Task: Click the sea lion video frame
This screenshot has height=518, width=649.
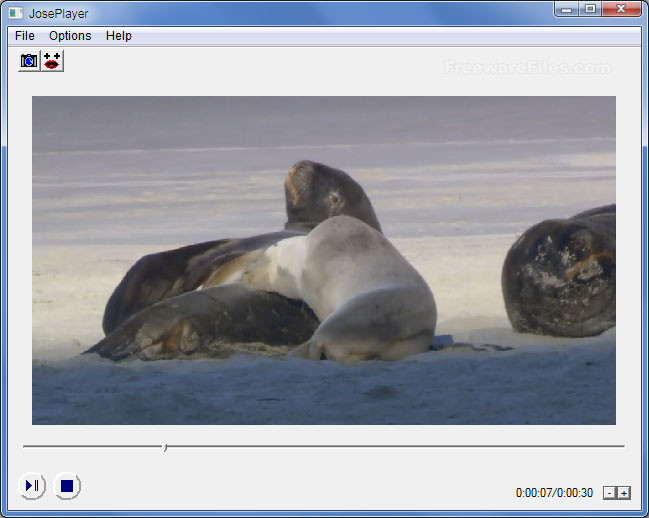Action: click(x=324, y=260)
